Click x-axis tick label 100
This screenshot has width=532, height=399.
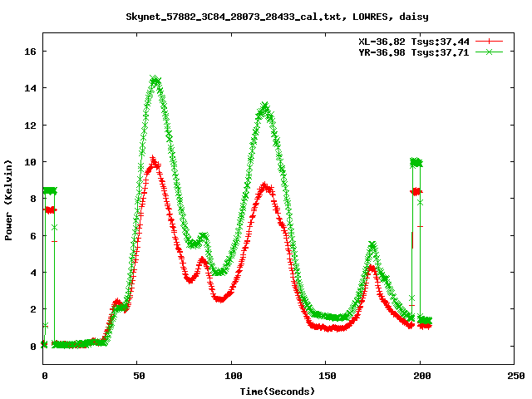[x=234, y=376]
